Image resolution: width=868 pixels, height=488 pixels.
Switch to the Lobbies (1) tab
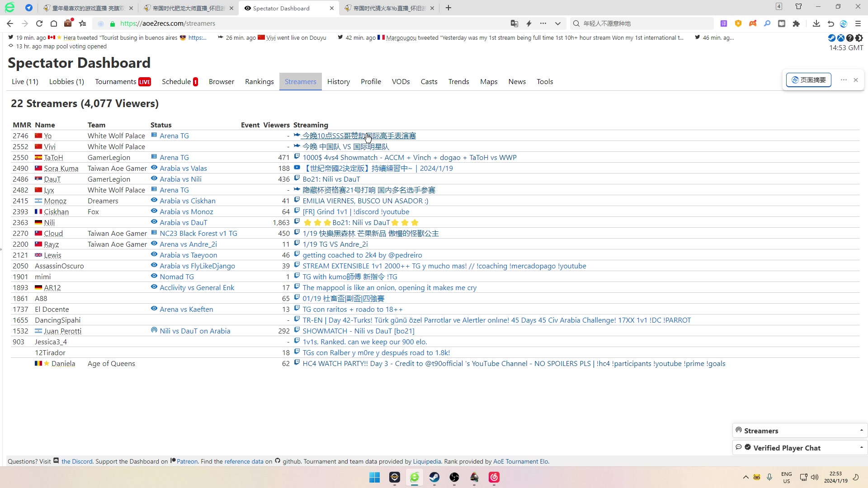[x=66, y=82]
